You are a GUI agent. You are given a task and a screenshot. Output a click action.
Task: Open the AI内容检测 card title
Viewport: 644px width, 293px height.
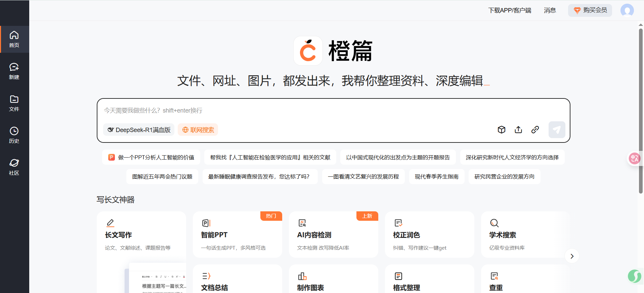[x=314, y=235]
